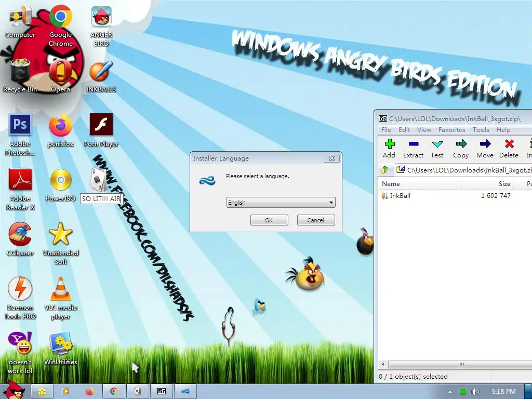Open the INKBALLS desktop icon
The width and height of the screenshot is (532, 399).
pos(101,76)
